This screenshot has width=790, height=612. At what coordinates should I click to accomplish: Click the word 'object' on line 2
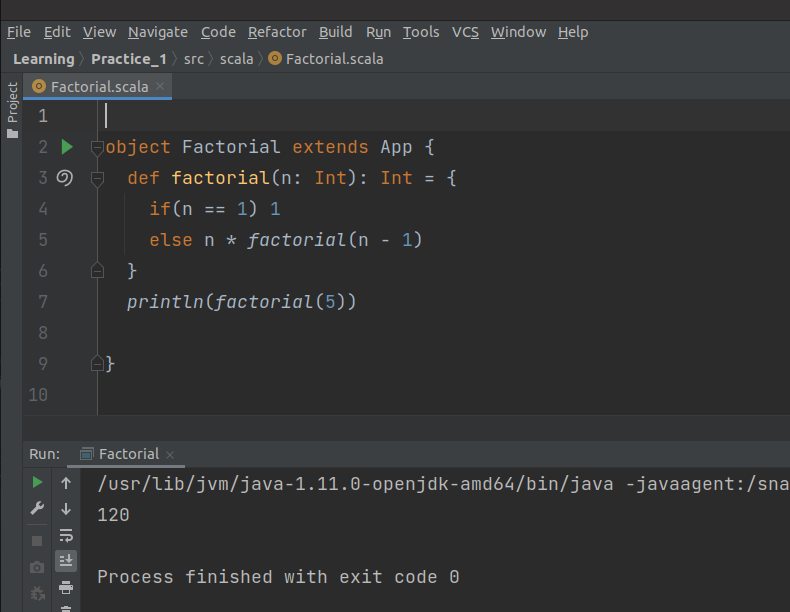click(x=138, y=147)
